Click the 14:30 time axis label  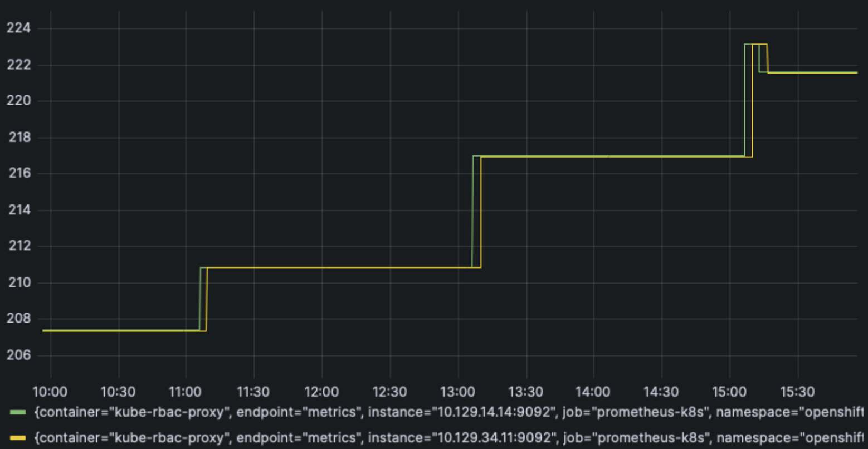tap(661, 392)
